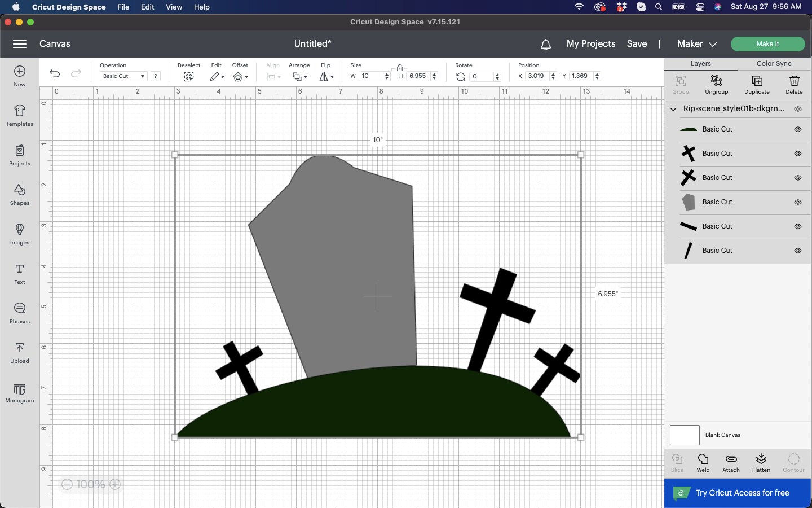This screenshot has width=812, height=508.
Task: Open the Operation dropdown
Action: pos(122,76)
